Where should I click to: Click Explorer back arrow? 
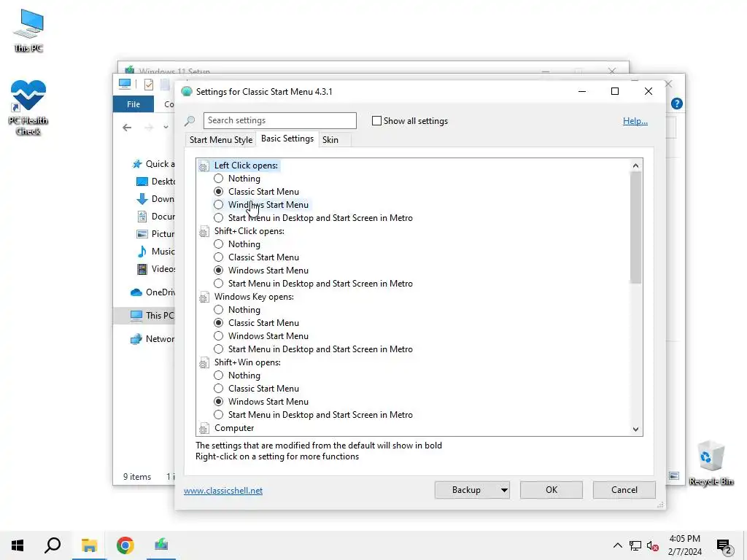coord(127,127)
